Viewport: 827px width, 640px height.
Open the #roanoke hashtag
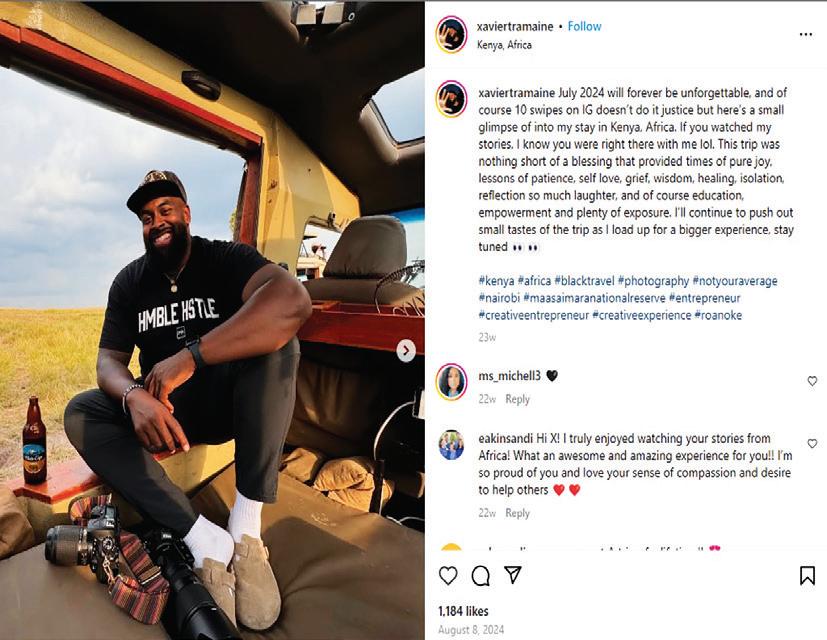click(x=718, y=316)
